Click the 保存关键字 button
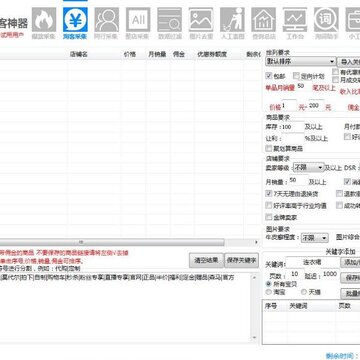Viewport: 360px width, 360px height. 242,260
